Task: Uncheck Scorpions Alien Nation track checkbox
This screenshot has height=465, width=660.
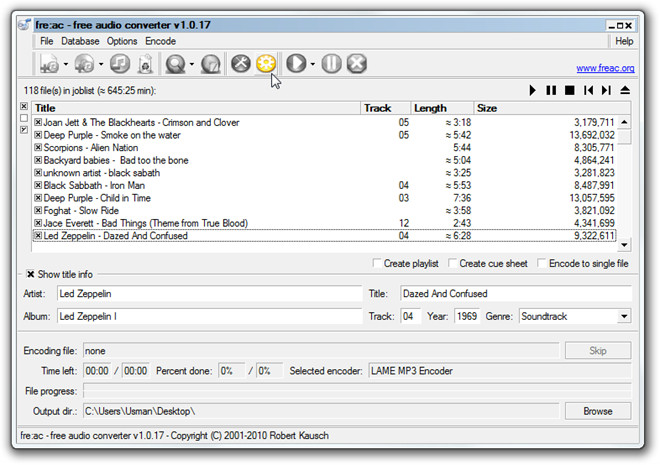Action: [x=38, y=147]
